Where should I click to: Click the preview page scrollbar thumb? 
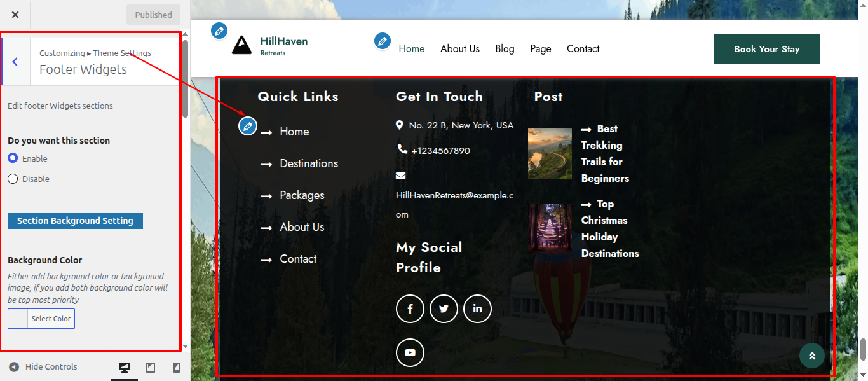(863, 349)
